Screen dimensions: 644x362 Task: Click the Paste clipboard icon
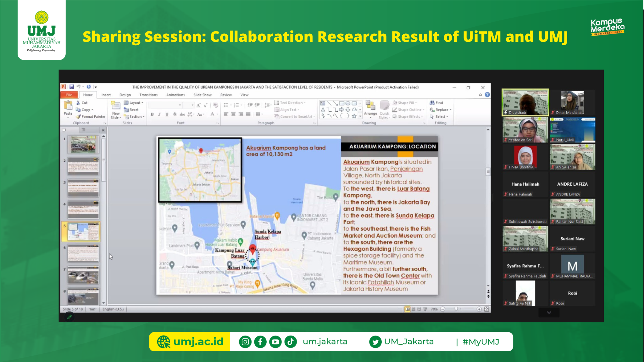tap(68, 105)
